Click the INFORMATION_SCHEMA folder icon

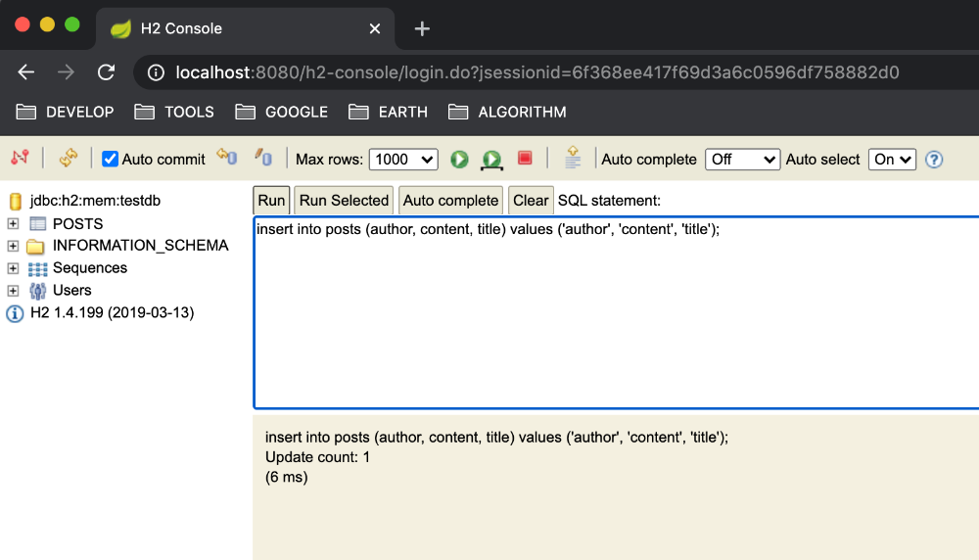point(35,246)
